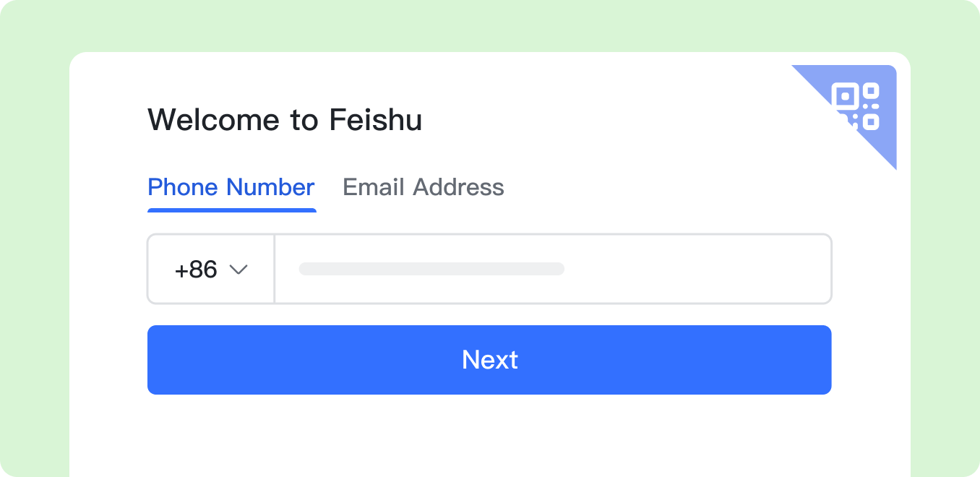Open the +86 country code dropdown

pyautogui.click(x=211, y=270)
